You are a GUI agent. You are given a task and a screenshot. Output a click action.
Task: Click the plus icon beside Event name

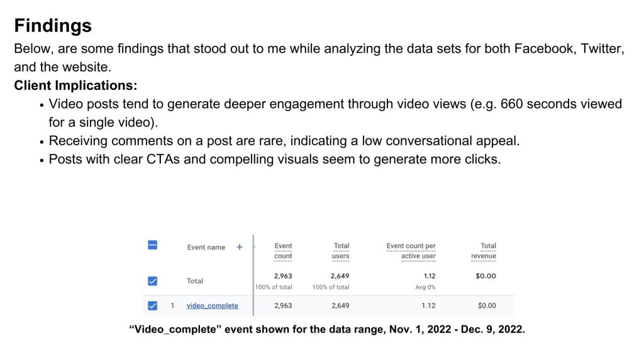point(239,247)
